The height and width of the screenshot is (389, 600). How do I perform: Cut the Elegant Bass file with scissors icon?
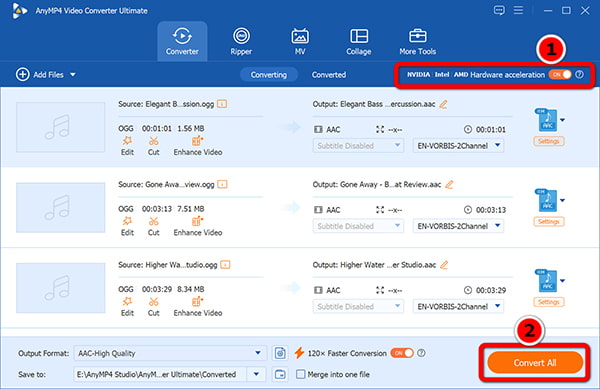pyautogui.click(x=153, y=146)
